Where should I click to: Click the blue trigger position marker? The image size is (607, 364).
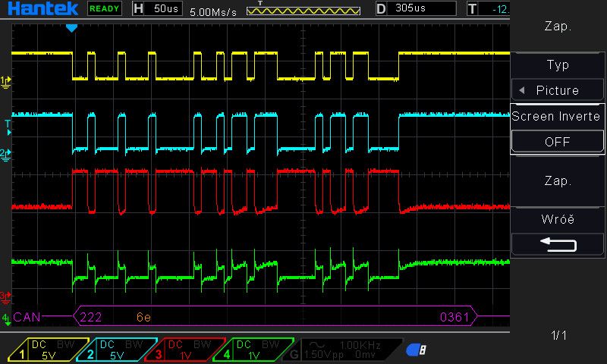[x=71, y=28]
